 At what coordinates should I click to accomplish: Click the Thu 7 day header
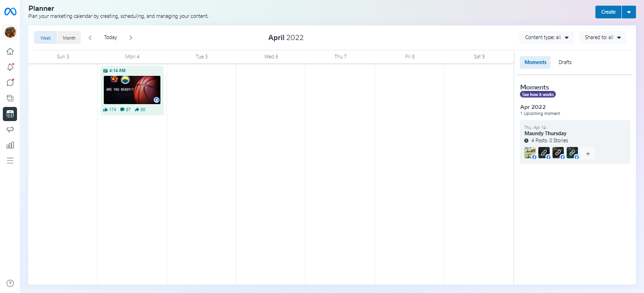(340, 57)
